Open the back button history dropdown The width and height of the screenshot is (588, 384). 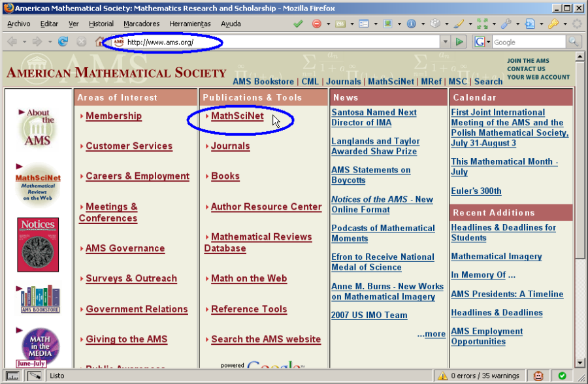(x=24, y=42)
